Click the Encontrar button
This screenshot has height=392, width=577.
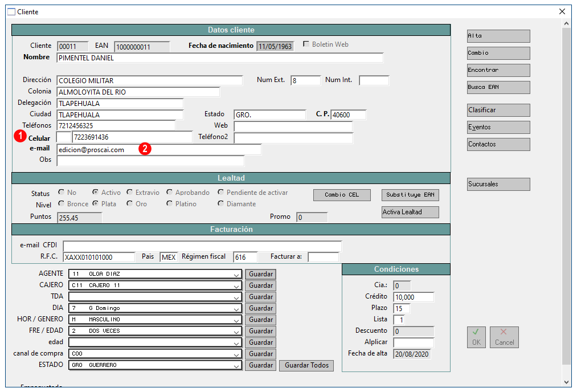(x=498, y=70)
